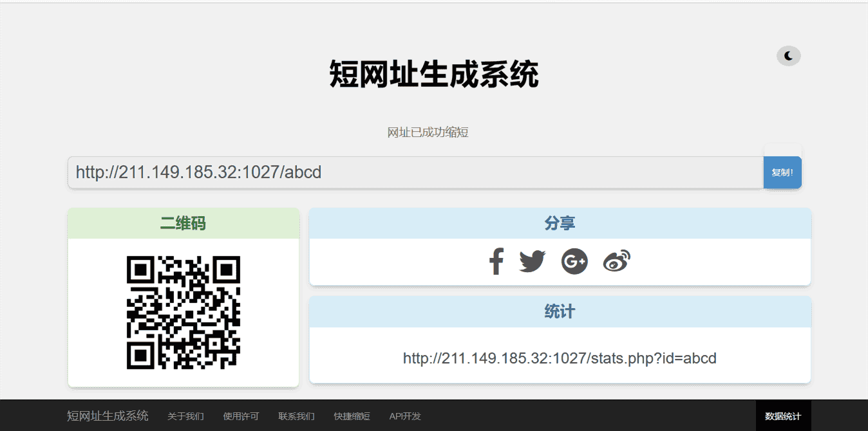The width and height of the screenshot is (868, 431).
Task: Click the 分享 panel header
Action: pos(560,223)
